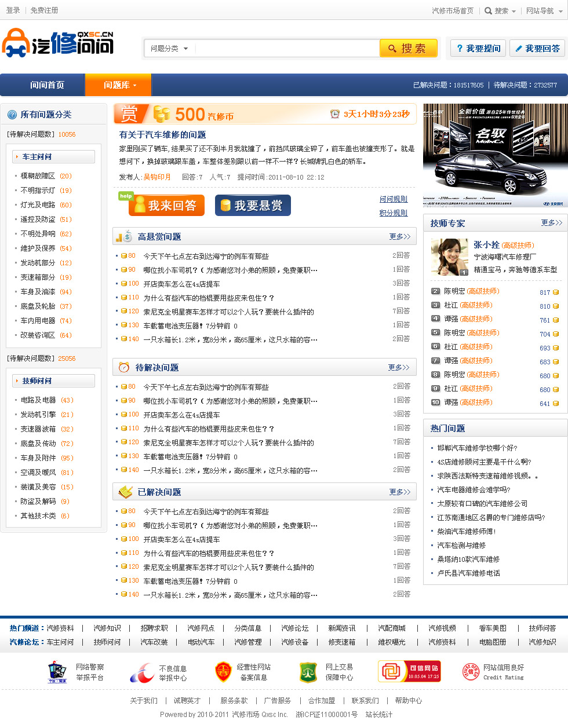
Task: Click the 汽修问问 site logo
Action: [x=58, y=43]
